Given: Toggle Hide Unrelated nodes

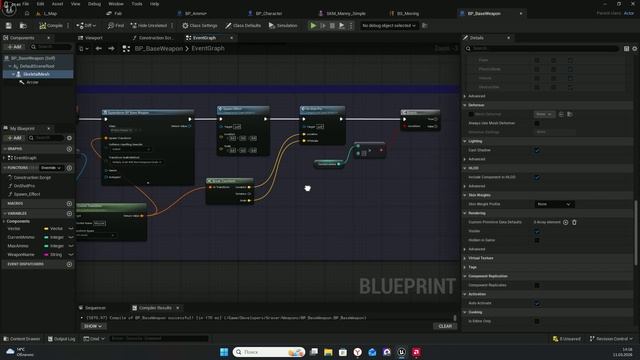Looking at the screenshot, I should point(149,26).
